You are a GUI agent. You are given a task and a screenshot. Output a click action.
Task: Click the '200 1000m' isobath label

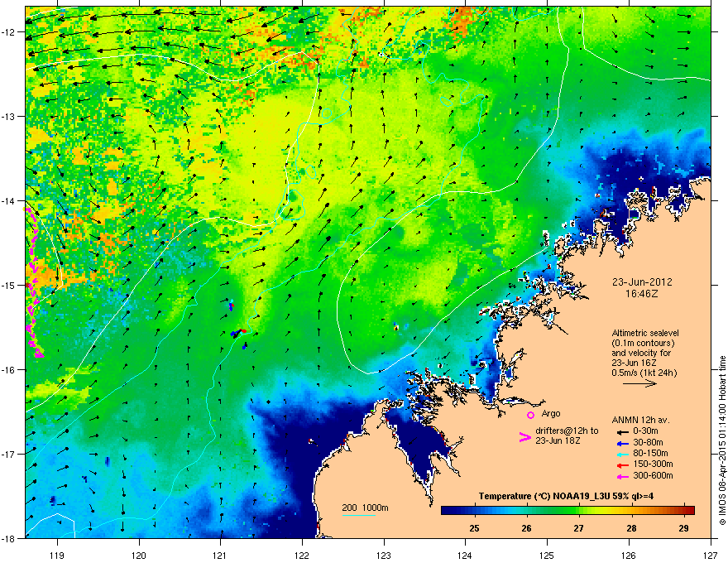tap(366, 508)
